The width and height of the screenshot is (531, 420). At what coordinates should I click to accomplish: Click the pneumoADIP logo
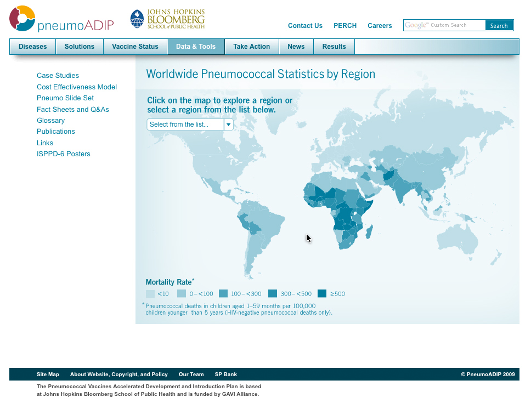[61, 20]
